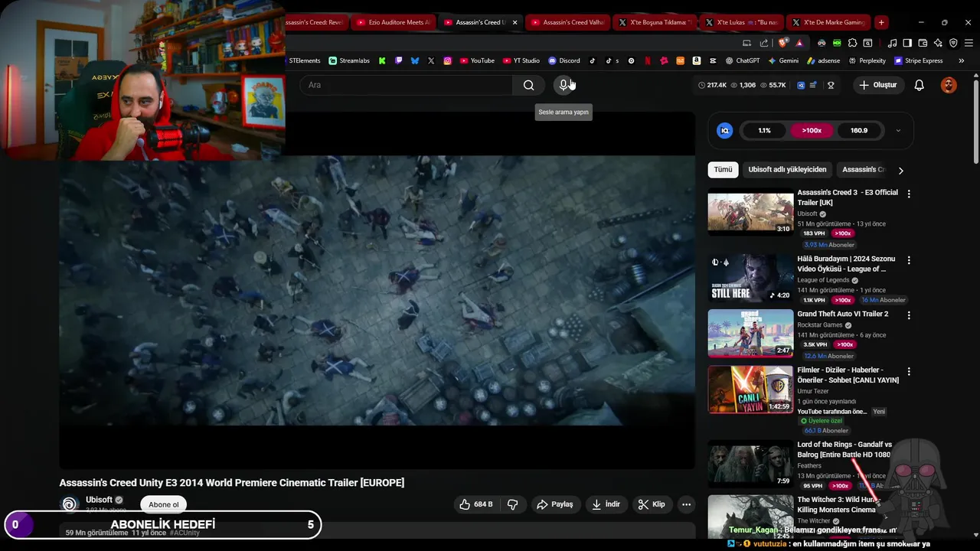Switch to the X'te Lukas tab

pyautogui.click(x=742, y=22)
